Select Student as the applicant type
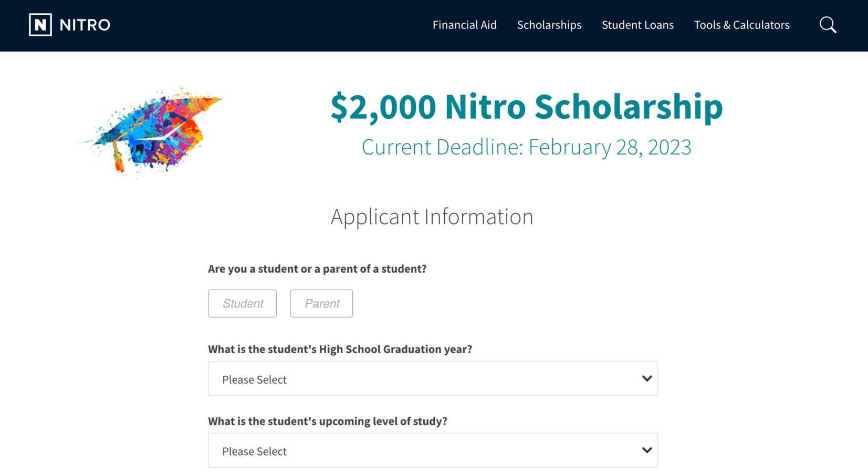The height and width of the screenshot is (473, 868). coord(242,303)
